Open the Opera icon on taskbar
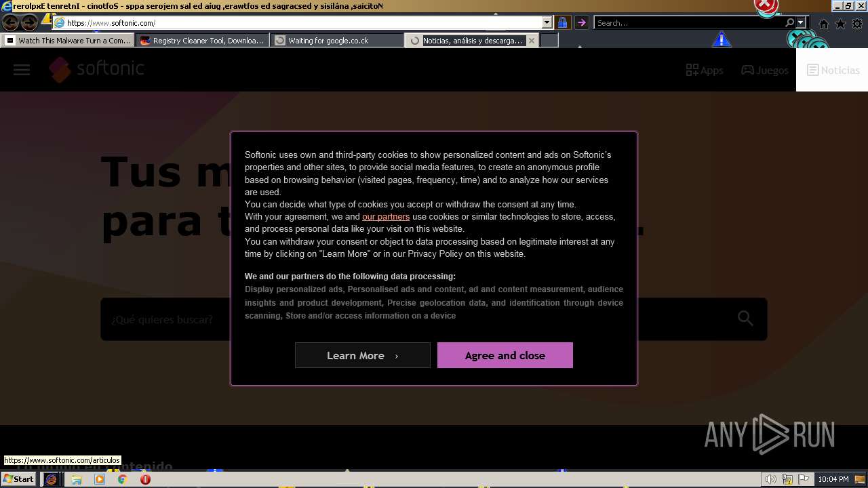The width and height of the screenshot is (868, 488). [145, 479]
